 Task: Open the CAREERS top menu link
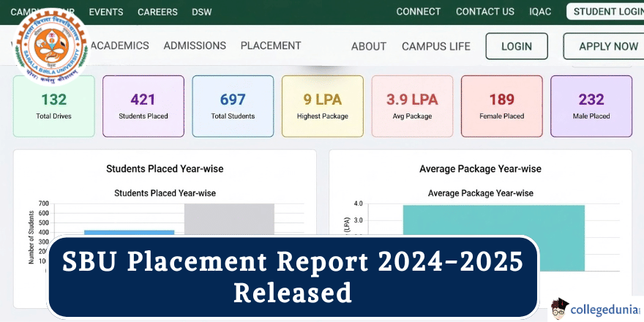[x=158, y=12]
